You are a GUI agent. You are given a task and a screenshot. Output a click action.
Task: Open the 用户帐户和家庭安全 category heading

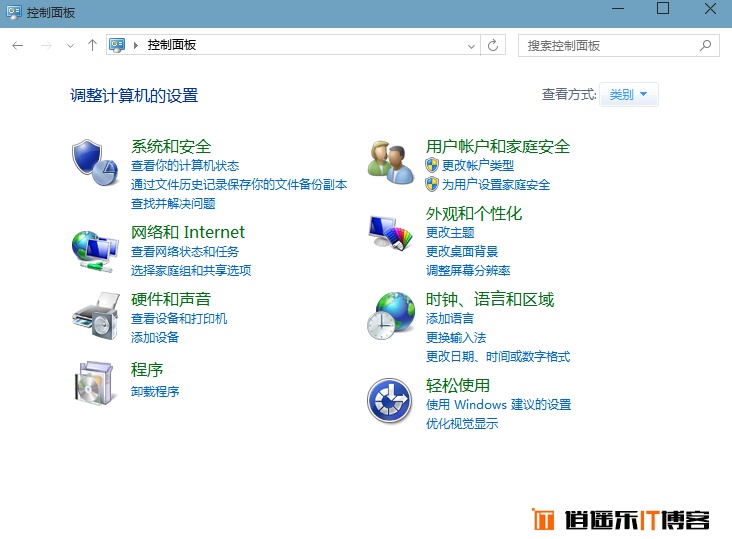[498, 147]
